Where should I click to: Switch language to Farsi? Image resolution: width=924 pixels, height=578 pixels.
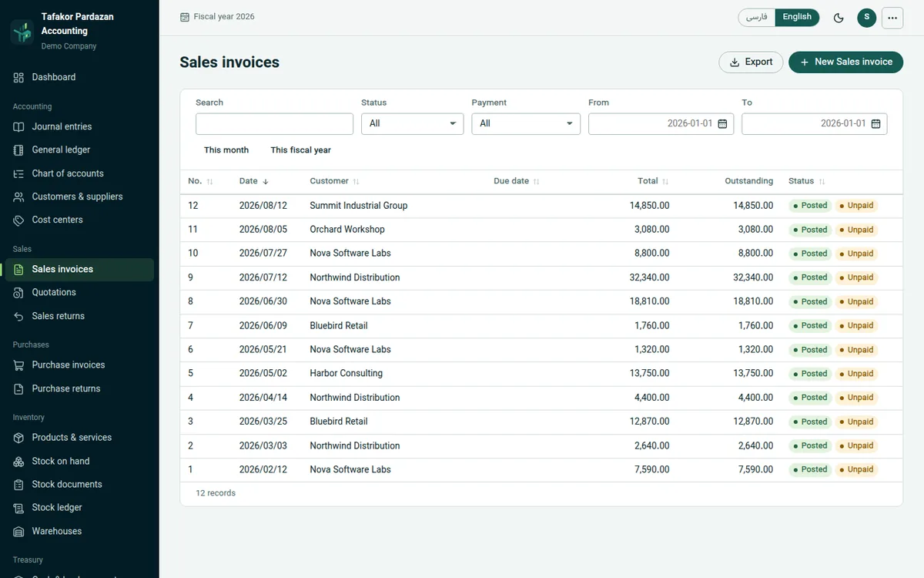click(x=757, y=17)
